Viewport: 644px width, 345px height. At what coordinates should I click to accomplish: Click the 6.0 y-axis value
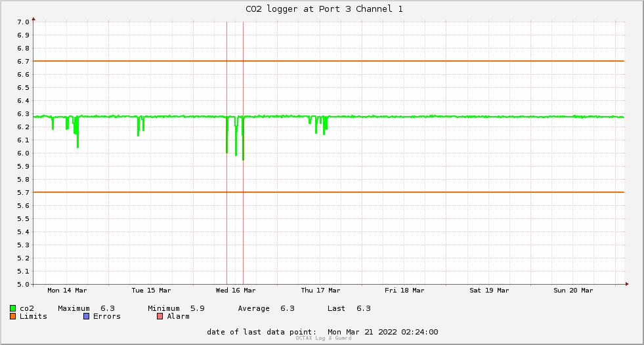[24, 153]
